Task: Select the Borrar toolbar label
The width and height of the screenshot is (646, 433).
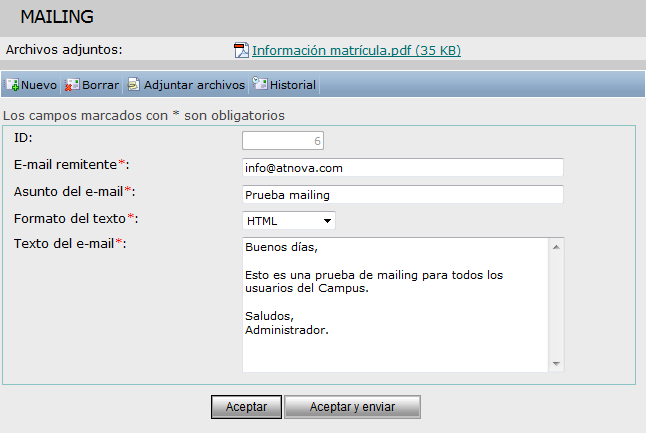Action: pyautogui.click(x=101, y=85)
